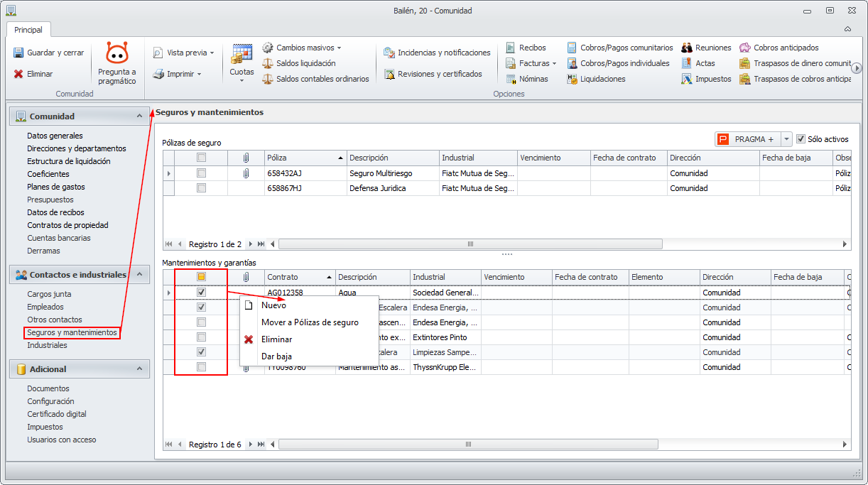Open Cuentas bancarias in the sidebar
This screenshot has width=868, height=485.
[x=59, y=238]
